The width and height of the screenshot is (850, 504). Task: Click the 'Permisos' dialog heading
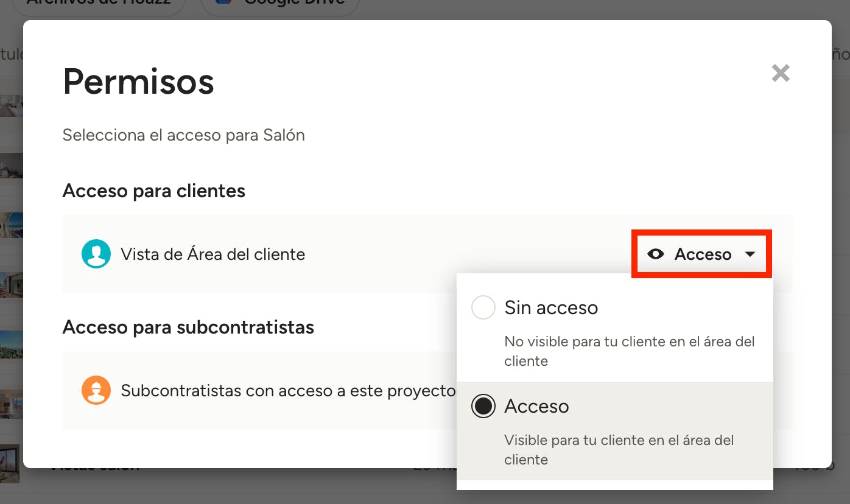coord(139,81)
